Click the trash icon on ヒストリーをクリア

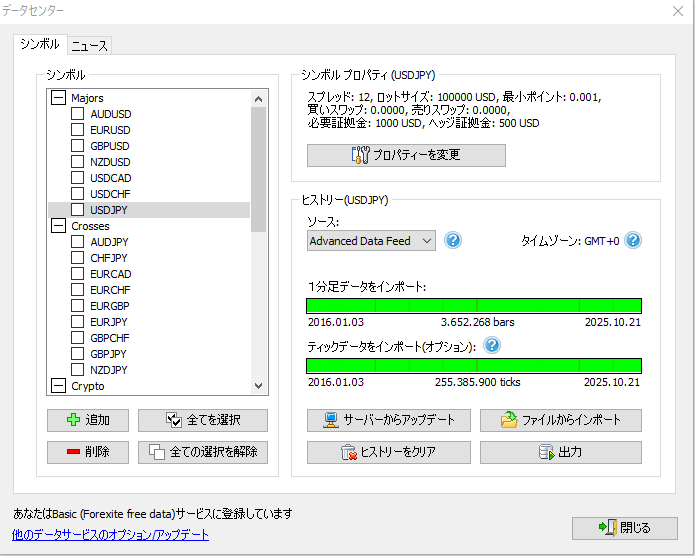(349, 452)
